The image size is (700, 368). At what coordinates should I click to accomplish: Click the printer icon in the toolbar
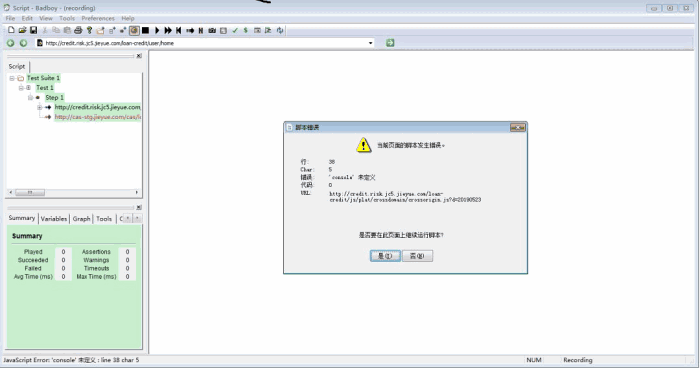pos(78,30)
